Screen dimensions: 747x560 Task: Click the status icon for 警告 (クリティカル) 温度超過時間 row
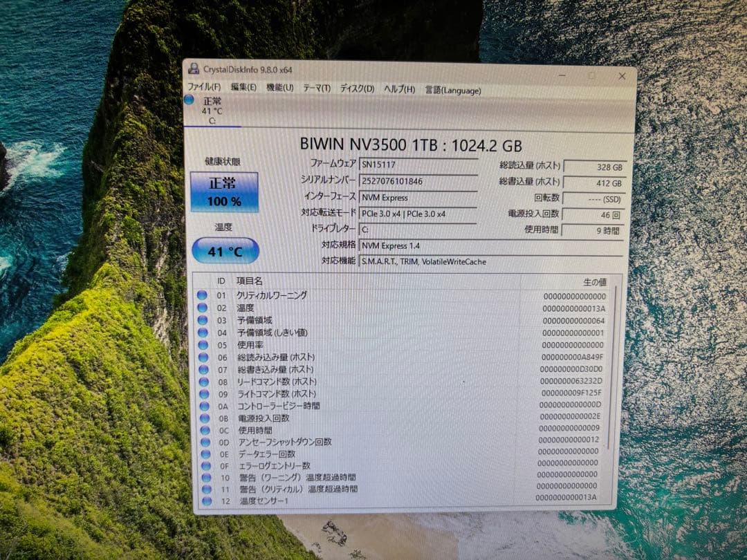(x=206, y=489)
